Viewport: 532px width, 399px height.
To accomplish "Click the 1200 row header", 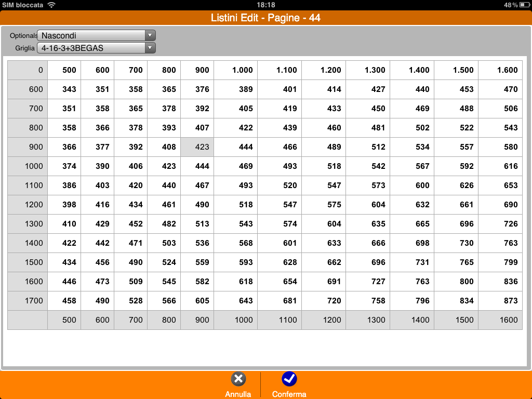I will (28, 205).
